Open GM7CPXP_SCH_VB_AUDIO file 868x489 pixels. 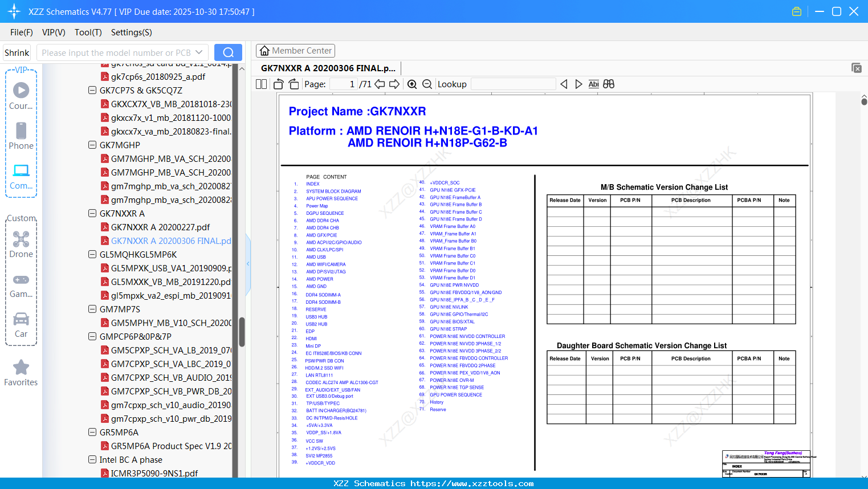[x=171, y=377]
